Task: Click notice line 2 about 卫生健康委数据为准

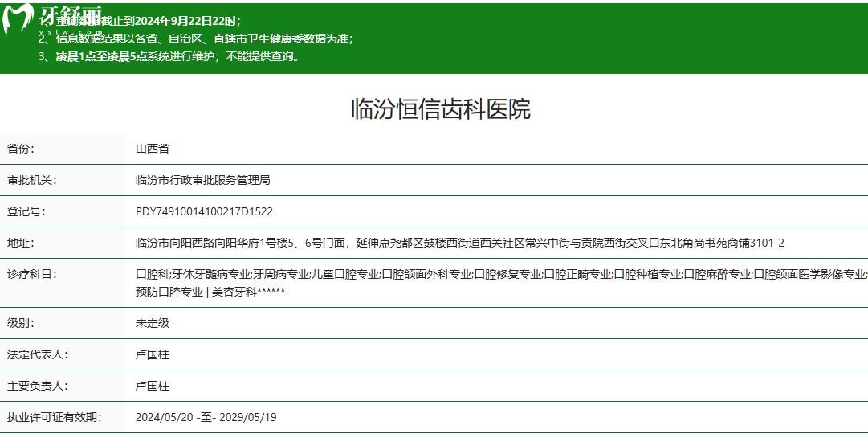Action: (x=196, y=39)
